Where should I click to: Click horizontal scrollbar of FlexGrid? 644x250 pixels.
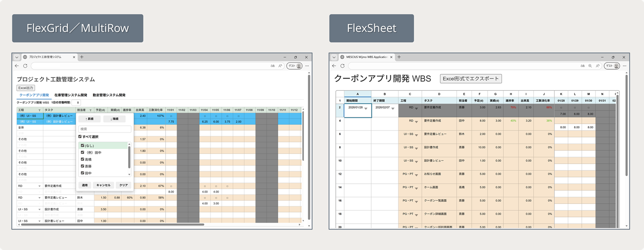[x=112, y=225]
